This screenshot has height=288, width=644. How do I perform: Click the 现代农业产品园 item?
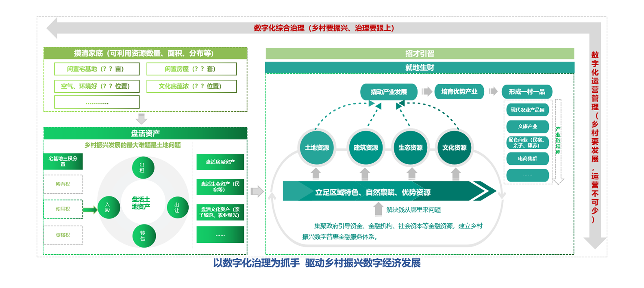click(527, 110)
